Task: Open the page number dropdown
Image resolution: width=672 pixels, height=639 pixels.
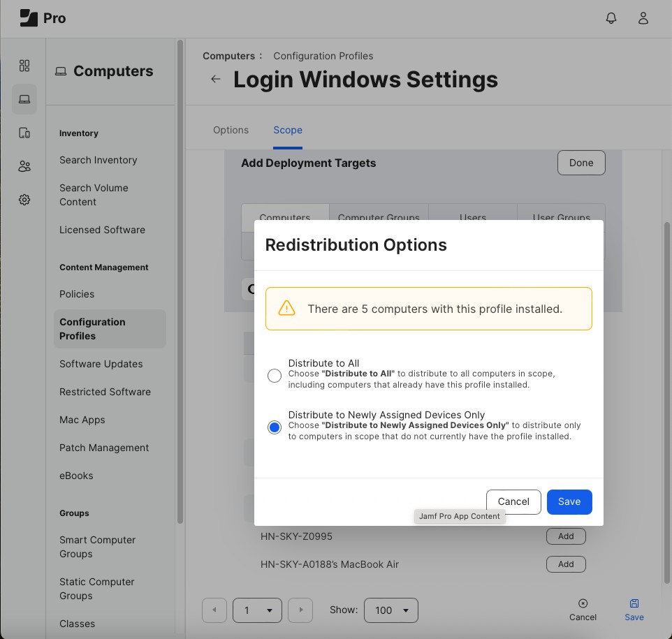Action: [x=257, y=610]
